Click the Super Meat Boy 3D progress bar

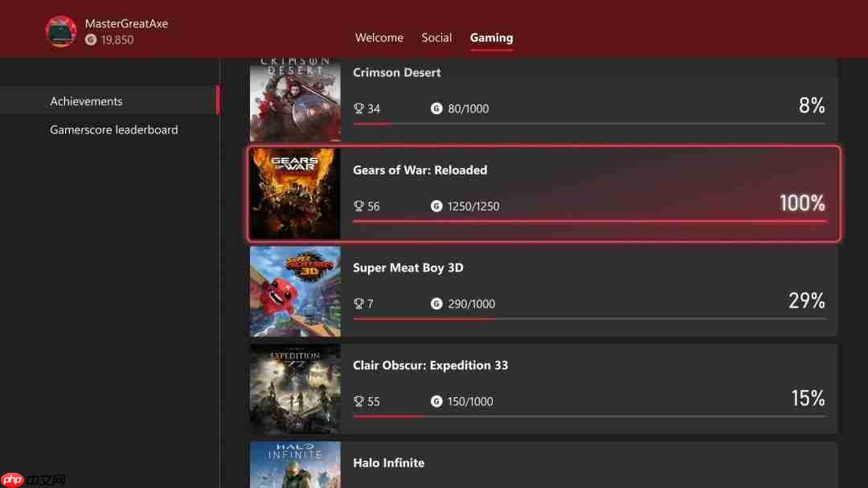590,318
